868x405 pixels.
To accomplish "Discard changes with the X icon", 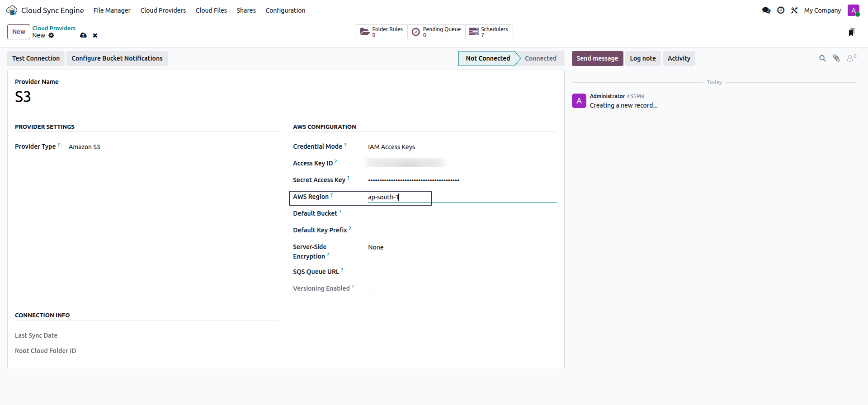I will point(95,35).
